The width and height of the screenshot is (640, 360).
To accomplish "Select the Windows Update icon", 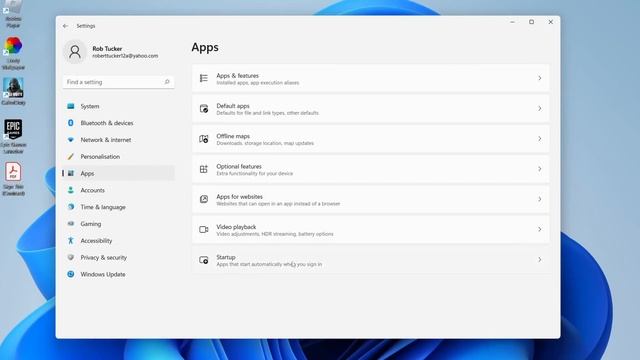I will [x=71, y=274].
